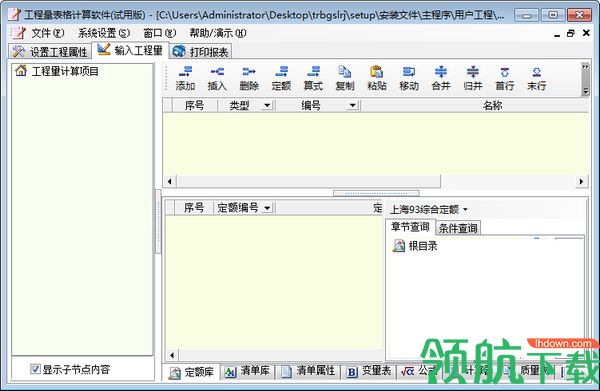Open the 定额 toolbar tool
600x391 pixels.
pyautogui.click(x=281, y=78)
